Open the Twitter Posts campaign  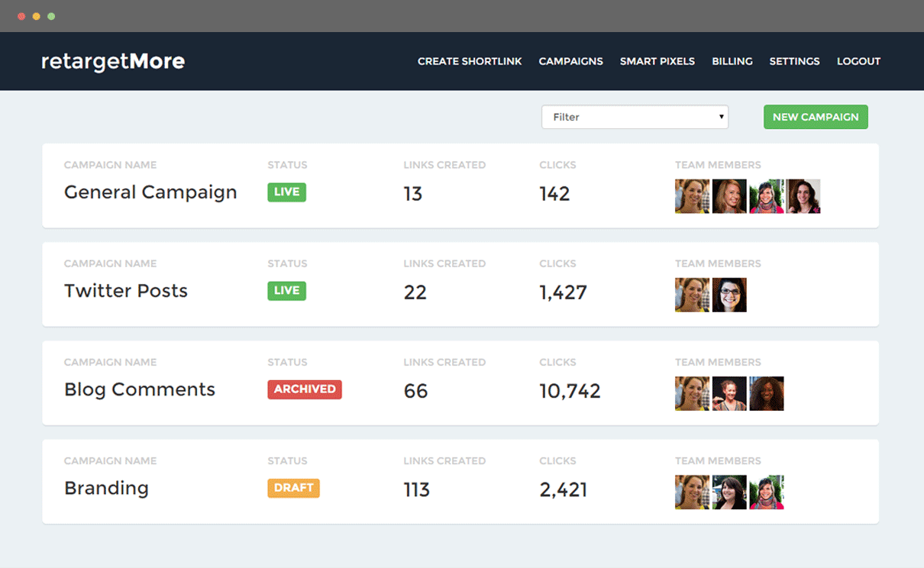click(126, 291)
